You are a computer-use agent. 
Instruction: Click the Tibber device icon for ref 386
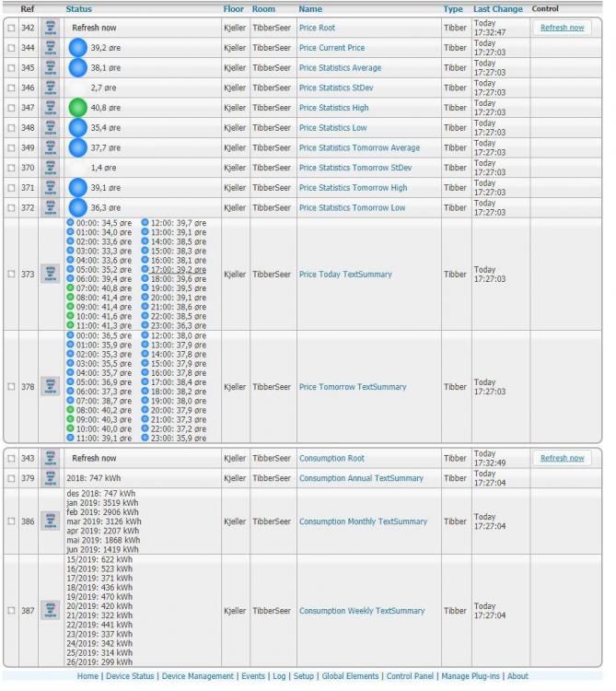51,521
